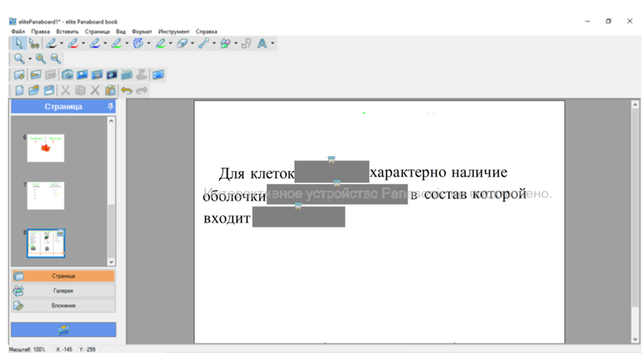The image size is (644, 361).
Task: Activate the text tool letter A
Action: (x=262, y=43)
